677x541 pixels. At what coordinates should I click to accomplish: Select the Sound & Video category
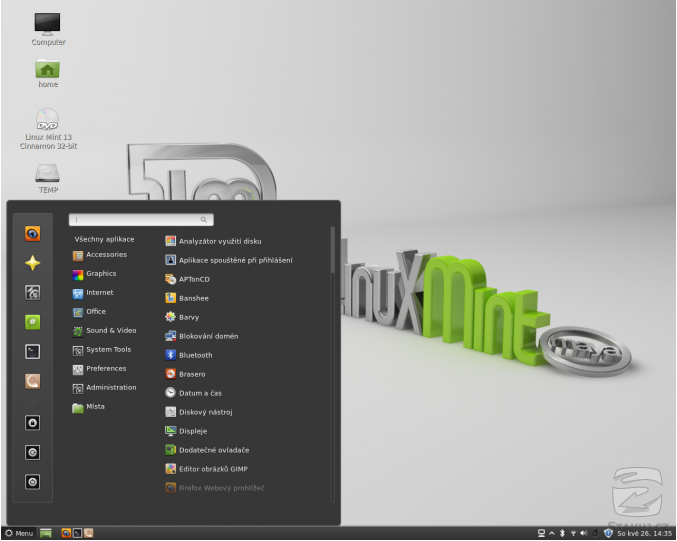click(x=104, y=331)
